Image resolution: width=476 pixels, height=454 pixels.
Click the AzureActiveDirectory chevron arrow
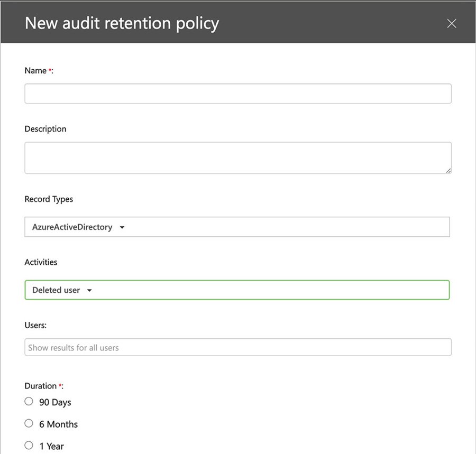coord(122,227)
